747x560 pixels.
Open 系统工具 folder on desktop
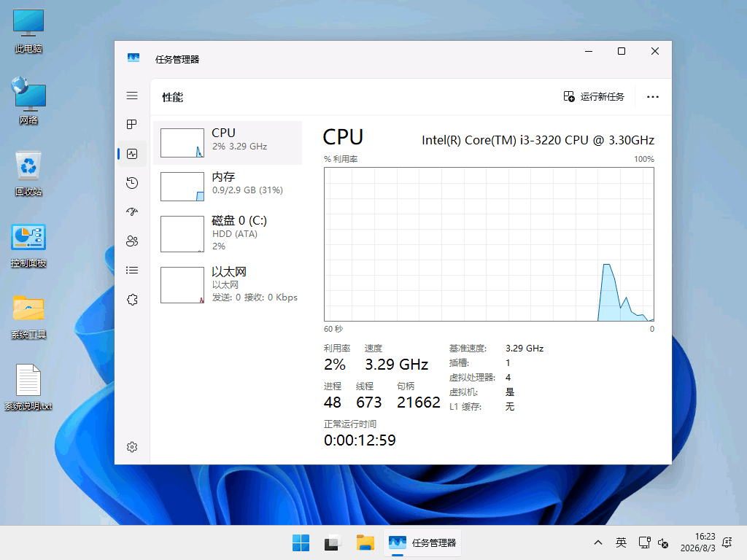[28, 317]
